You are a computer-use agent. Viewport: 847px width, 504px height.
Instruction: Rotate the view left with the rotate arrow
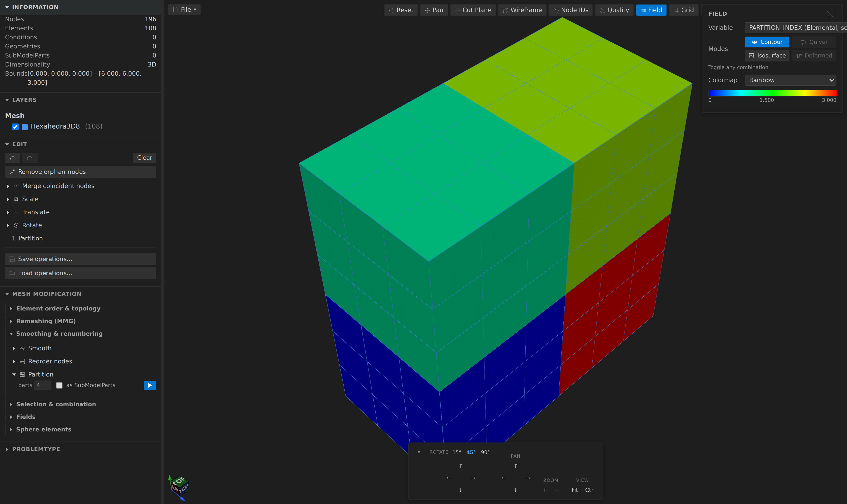[x=448, y=478]
